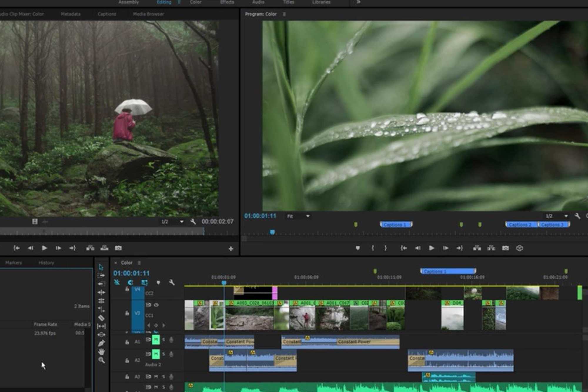Viewport: 588px width, 392px height.
Task: Switch to the History tab
Action: [46, 263]
